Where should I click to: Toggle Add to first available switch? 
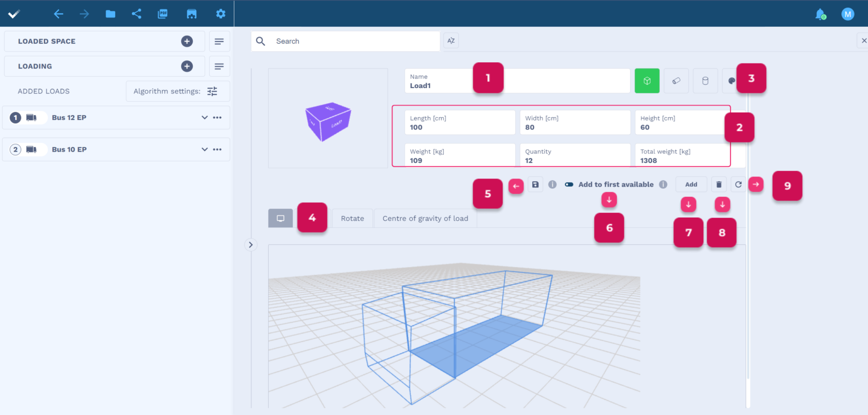click(569, 185)
